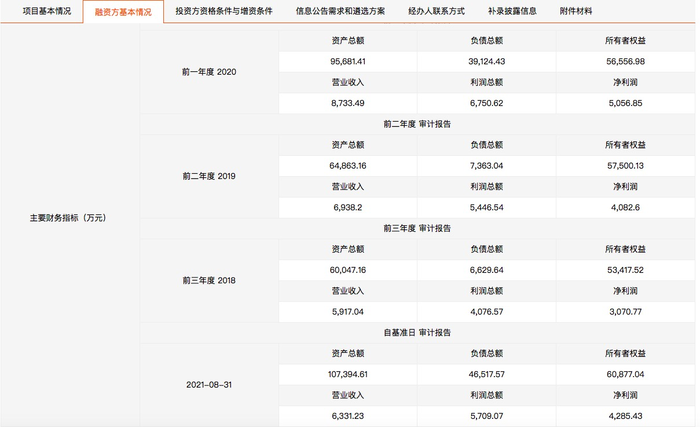Screen dimensions: 700x427
Task: Click the net profit value 5,056.85
Action: point(625,103)
